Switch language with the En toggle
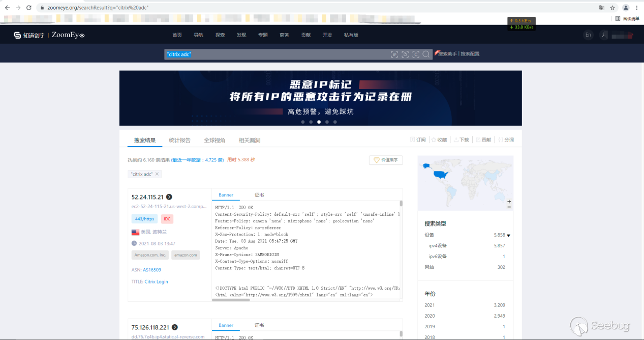The image size is (644, 340). 588,35
